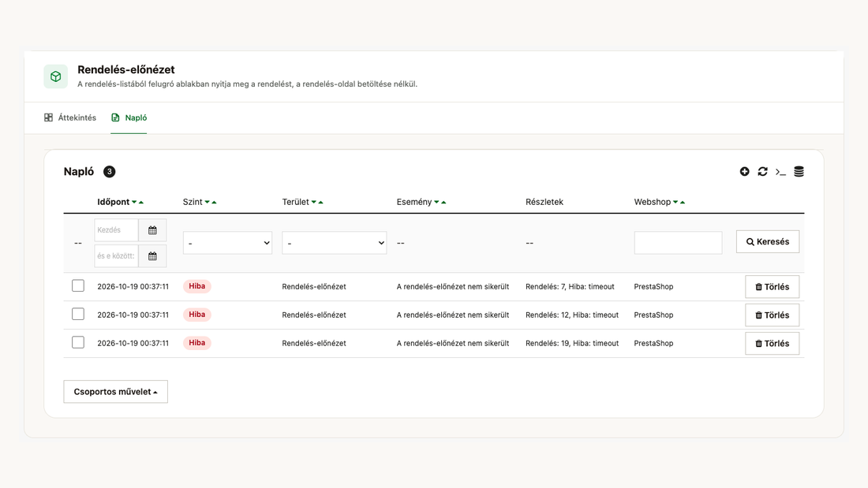Image resolution: width=868 pixels, height=488 pixels.
Task: Expand the Terület filter dropdown
Action: click(335, 243)
